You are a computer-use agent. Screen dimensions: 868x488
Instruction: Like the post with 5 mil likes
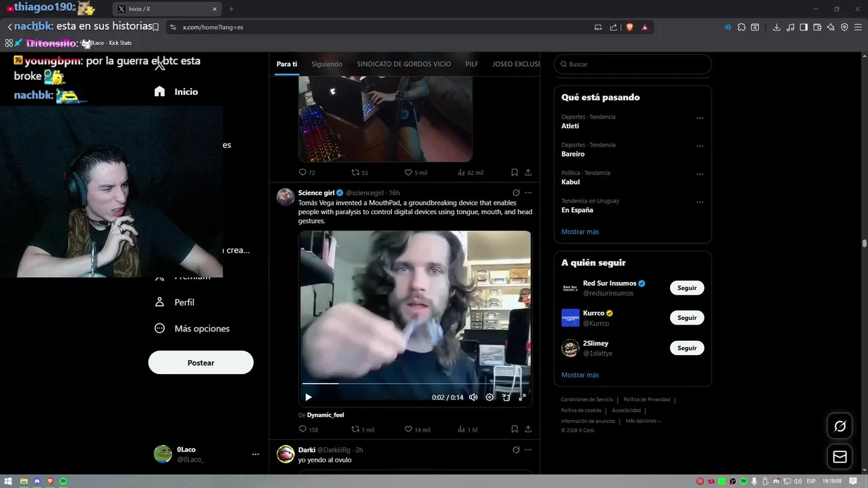[416, 172]
